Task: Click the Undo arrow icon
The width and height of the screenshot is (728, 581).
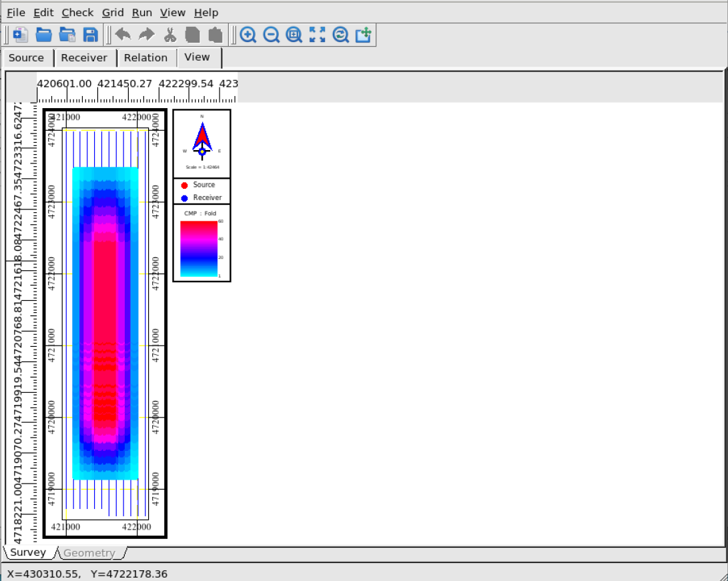Action: (123, 35)
